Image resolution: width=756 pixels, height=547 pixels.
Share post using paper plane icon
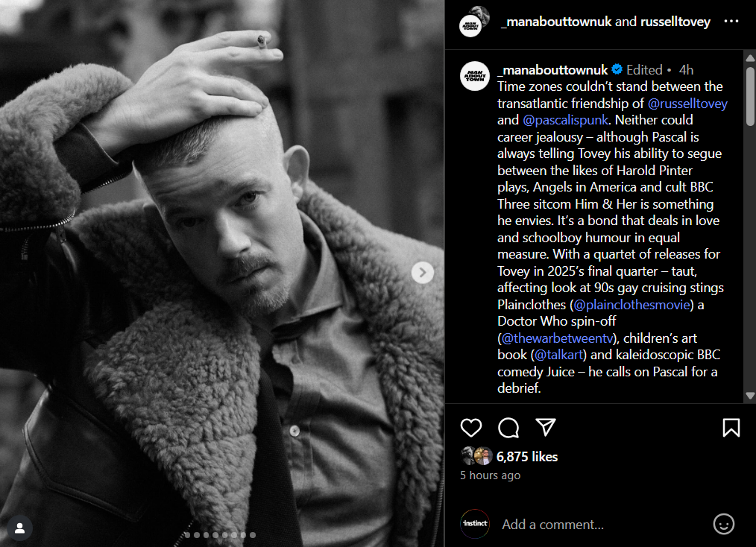pyautogui.click(x=546, y=427)
